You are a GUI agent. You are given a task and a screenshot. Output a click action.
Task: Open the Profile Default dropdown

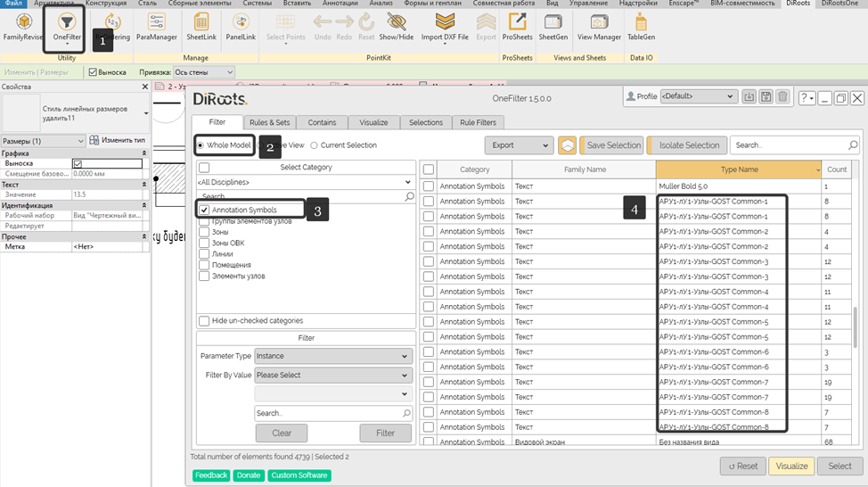tap(698, 95)
